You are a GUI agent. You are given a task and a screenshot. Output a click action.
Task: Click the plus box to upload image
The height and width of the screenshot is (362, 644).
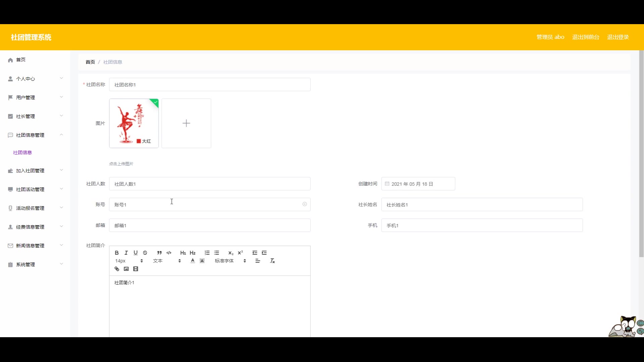tap(186, 123)
